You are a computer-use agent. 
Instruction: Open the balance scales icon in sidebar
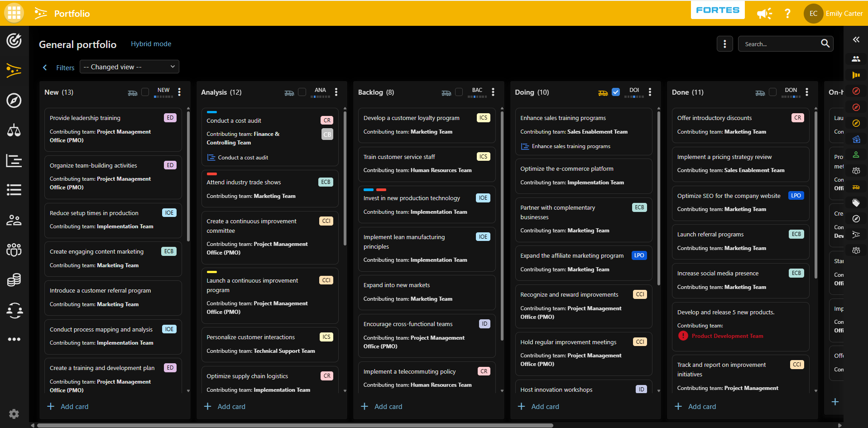pos(14,130)
